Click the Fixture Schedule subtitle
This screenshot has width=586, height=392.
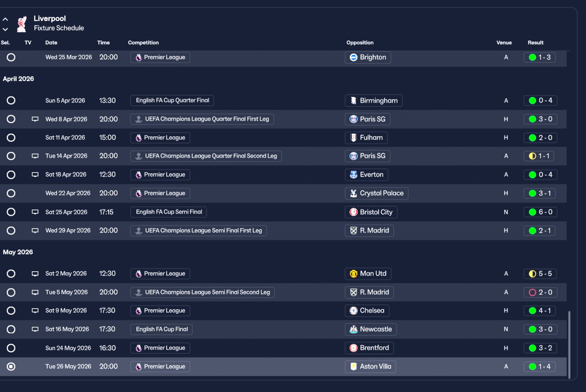[59, 28]
